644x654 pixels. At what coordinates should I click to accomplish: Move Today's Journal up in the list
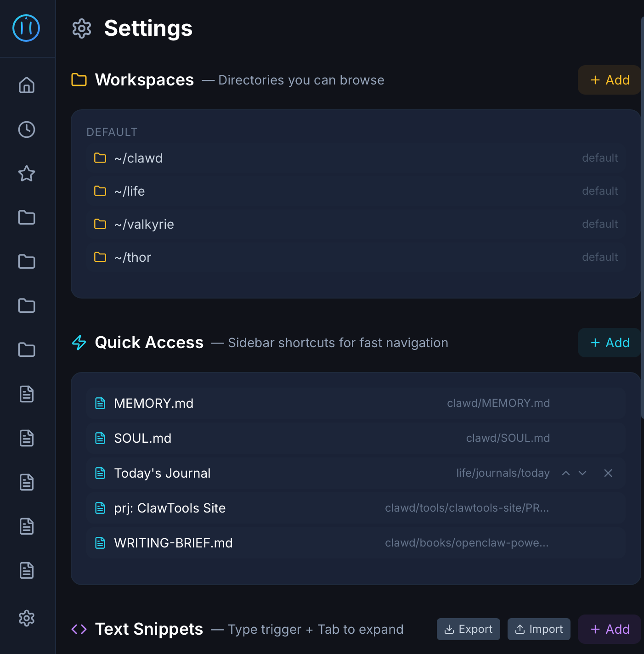(566, 473)
